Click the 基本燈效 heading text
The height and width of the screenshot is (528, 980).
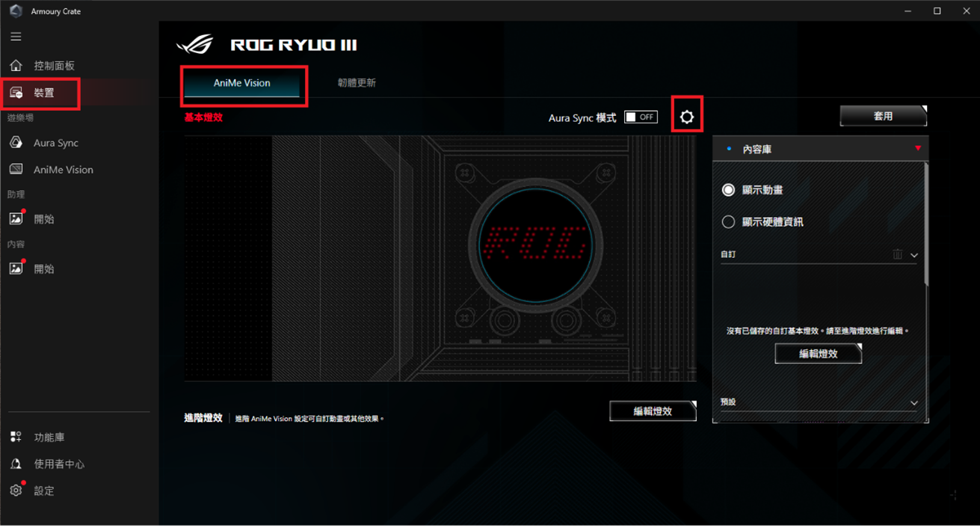tap(203, 117)
